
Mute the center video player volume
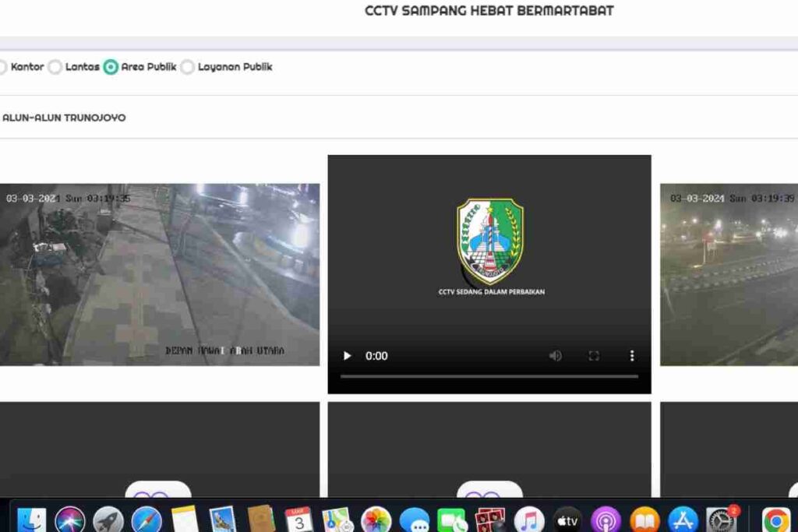[555, 356]
